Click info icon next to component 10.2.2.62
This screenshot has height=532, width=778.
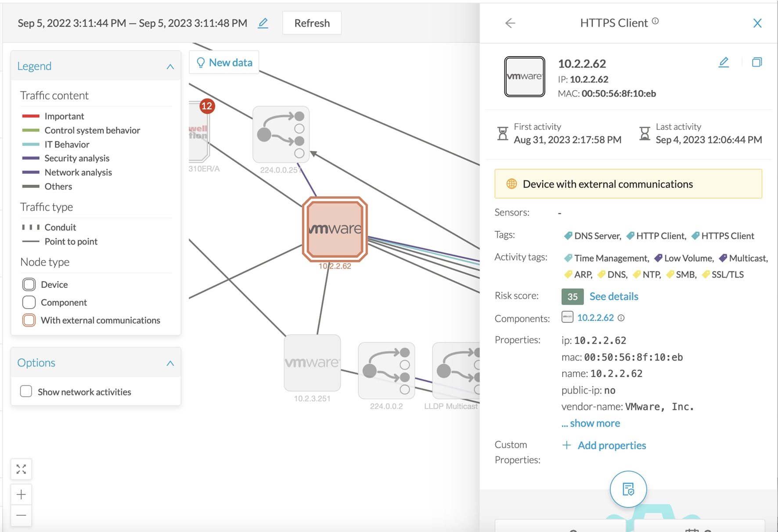pyautogui.click(x=621, y=318)
